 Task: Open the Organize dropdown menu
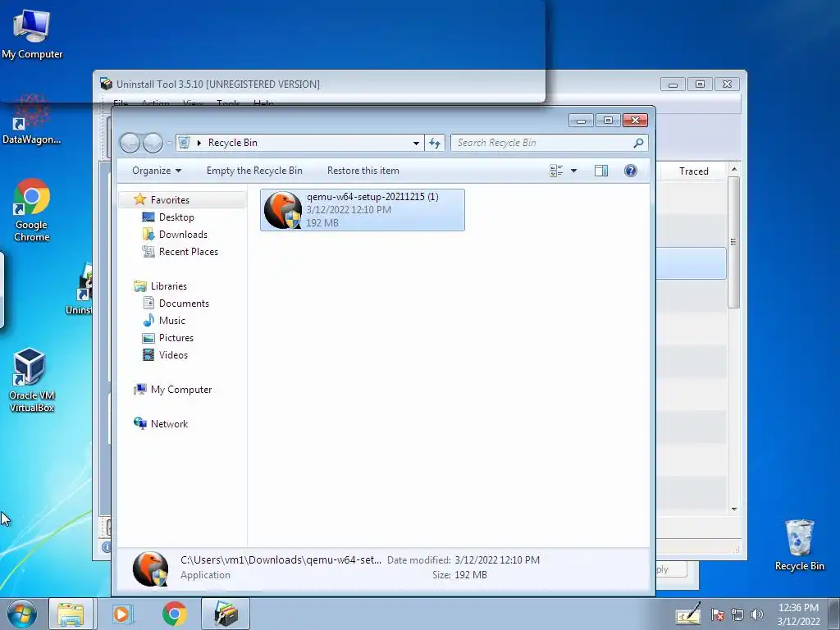pos(157,171)
